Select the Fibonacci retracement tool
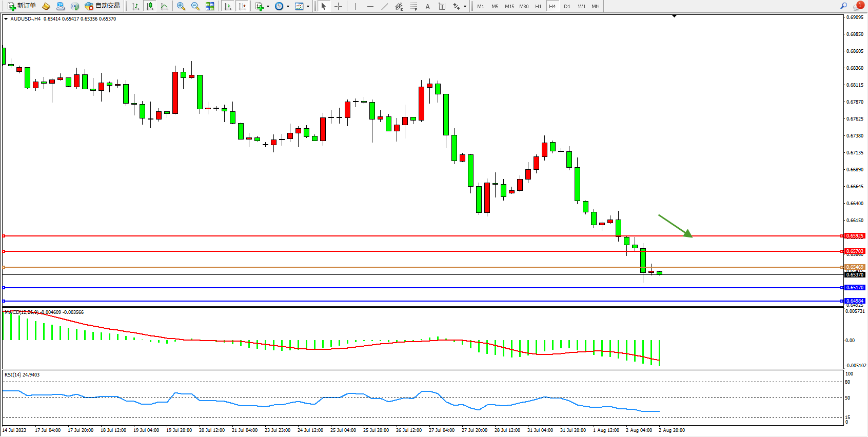Viewport: 868px width, 437px height. [x=413, y=6]
